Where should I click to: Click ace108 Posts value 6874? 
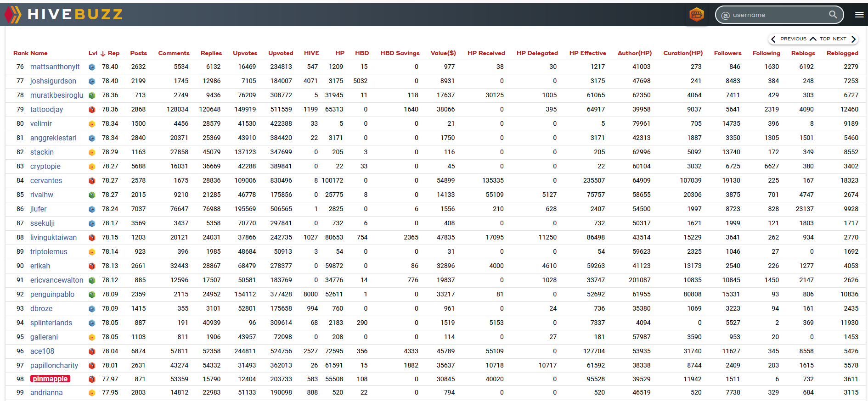[138, 351]
